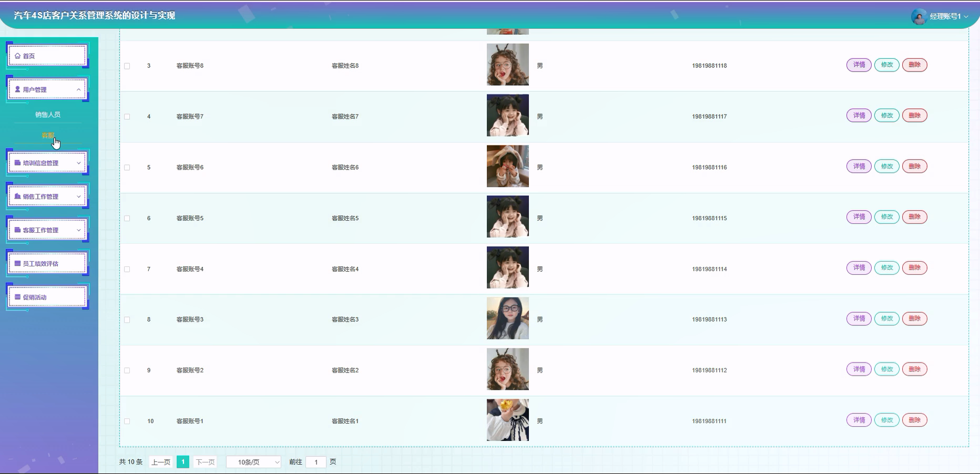Click the home icon beside 首页
Image resolution: width=980 pixels, height=474 pixels.
(17, 56)
